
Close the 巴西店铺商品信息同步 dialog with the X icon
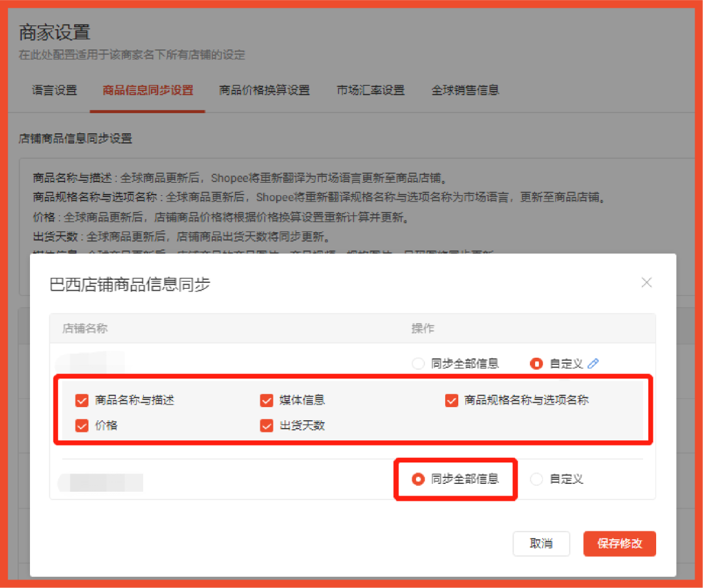pyautogui.click(x=646, y=282)
